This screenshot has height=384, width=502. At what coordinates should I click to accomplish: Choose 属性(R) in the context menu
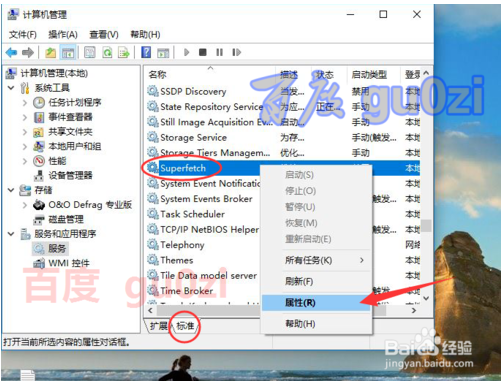point(316,303)
